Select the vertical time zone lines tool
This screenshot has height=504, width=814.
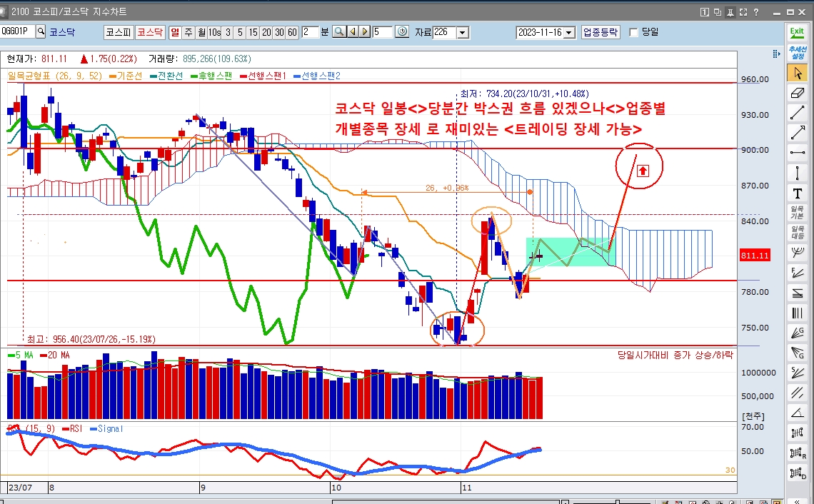pyautogui.click(x=797, y=313)
